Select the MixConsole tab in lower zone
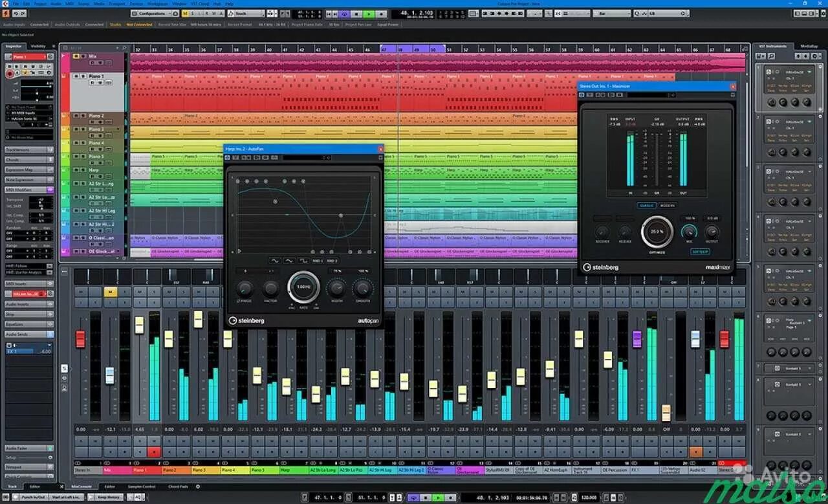 coord(82,487)
